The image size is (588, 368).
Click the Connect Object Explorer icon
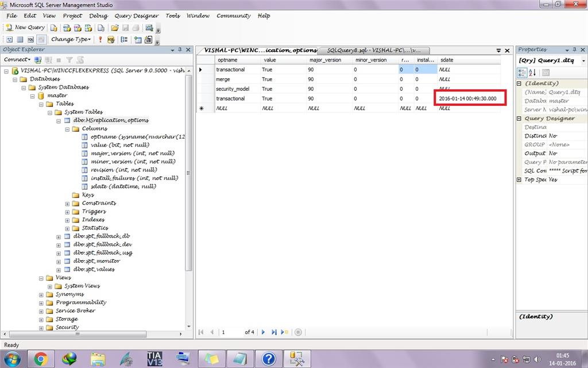(x=38, y=60)
